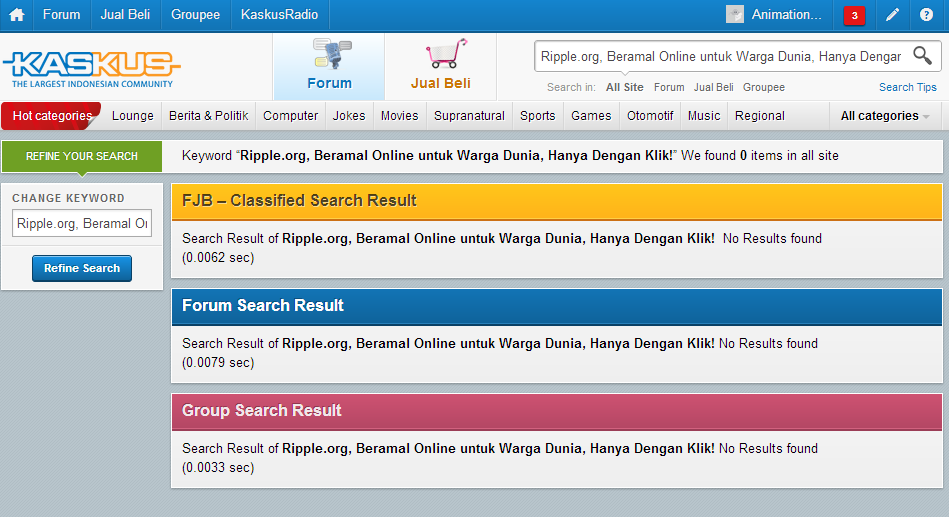Switch to the Jual Beli cart tab
The image size is (949, 517).
441,67
